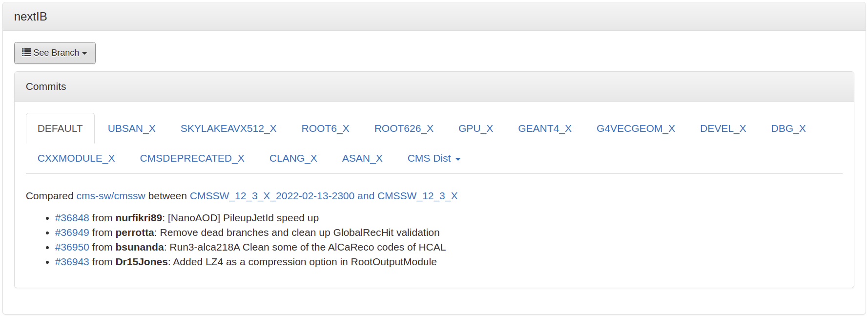Switch to the ROOT626_X tab
This screenshot has width=868, height=316.
[x=403, y=128]
